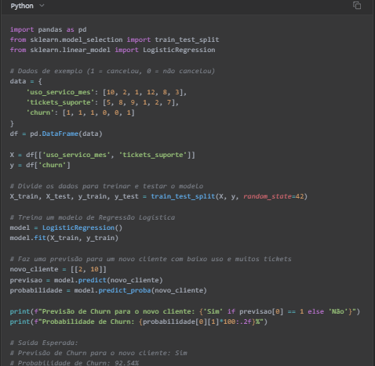This screenshot has width=375, height=366.
Task: Click the model.fit(X_train, y_train) line
Action: point(64,238)
